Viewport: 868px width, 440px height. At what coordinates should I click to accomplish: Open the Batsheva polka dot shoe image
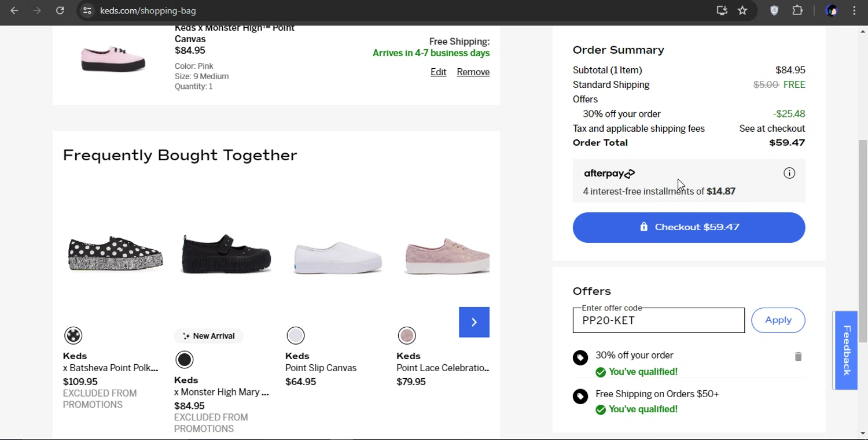pyautogui.click(x=115, y=254)
